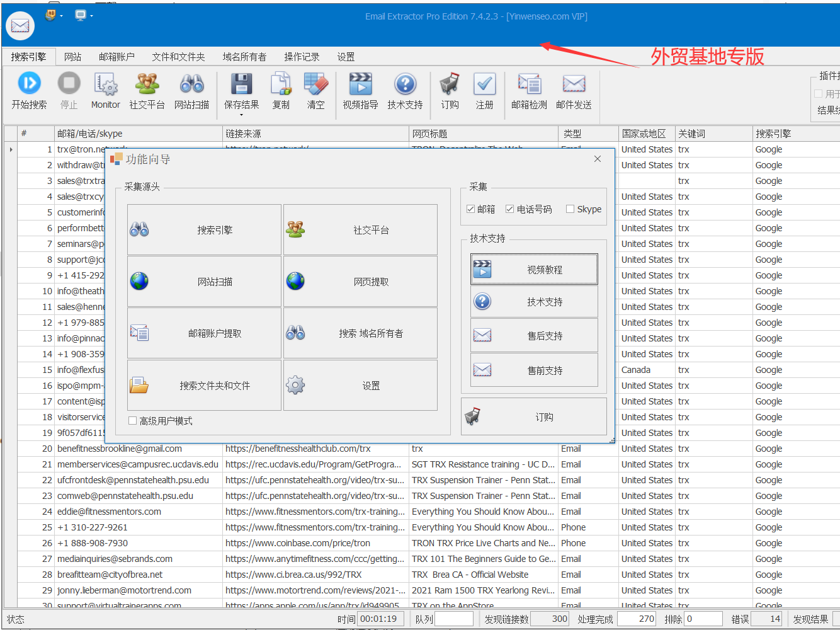Click 技术支持 button in wizard dialog
The width and height of the screenshot is (840, 630).
point(534,302)
